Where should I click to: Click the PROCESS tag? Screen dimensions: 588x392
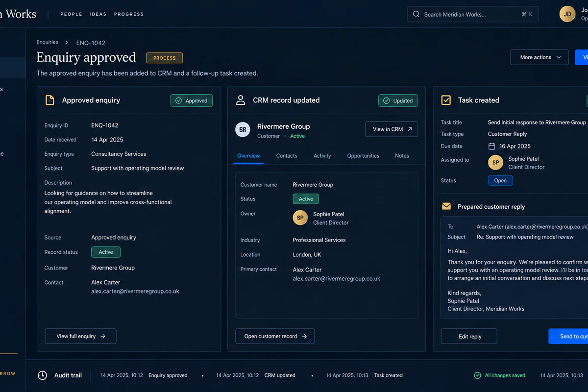(164, 58)
